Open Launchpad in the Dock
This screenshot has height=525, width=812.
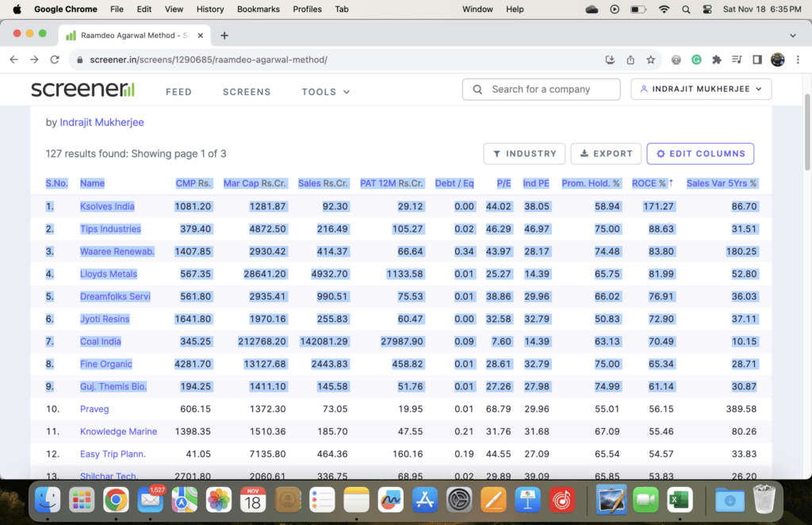[x=82, y=500]
